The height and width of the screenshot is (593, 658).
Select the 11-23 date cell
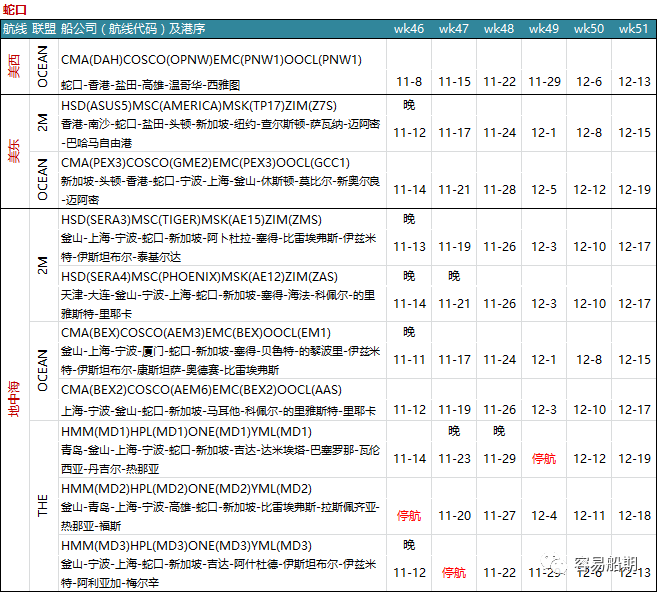[x=454, y=459]
